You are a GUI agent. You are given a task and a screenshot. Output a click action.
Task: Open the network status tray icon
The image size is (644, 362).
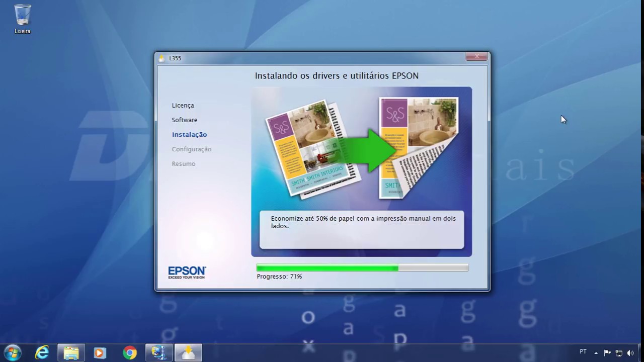[x=619, y=353]
